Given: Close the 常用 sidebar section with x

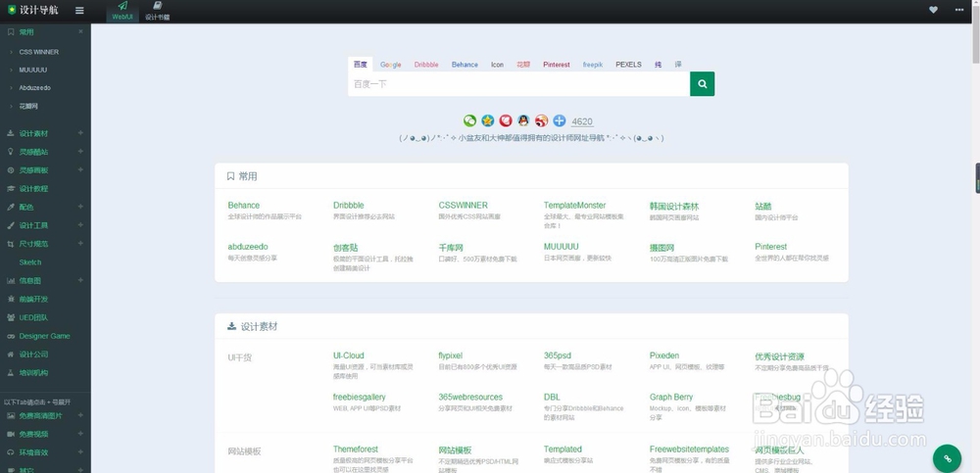Looking at the screenshot, I should 80,32.
